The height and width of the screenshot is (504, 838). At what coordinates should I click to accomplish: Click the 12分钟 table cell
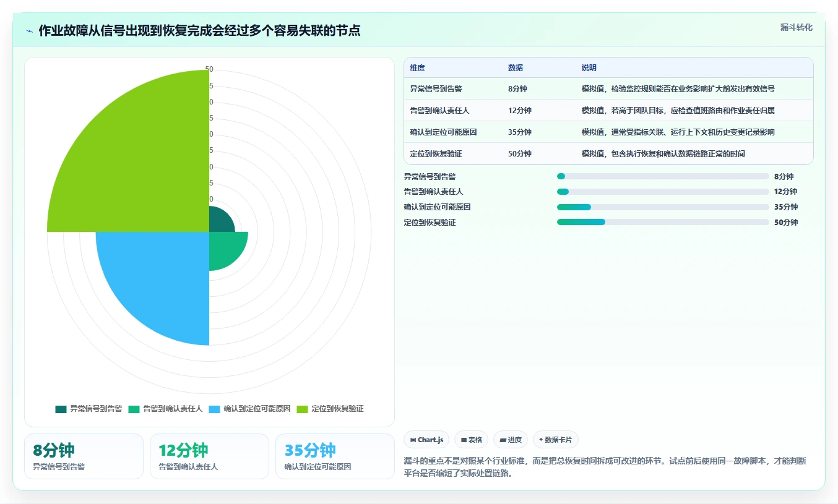point(538,111)
